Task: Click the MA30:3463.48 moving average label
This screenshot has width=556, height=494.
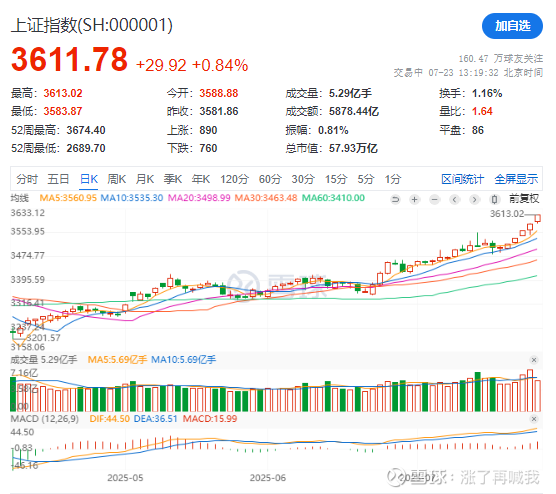Action: click(266, 198)
